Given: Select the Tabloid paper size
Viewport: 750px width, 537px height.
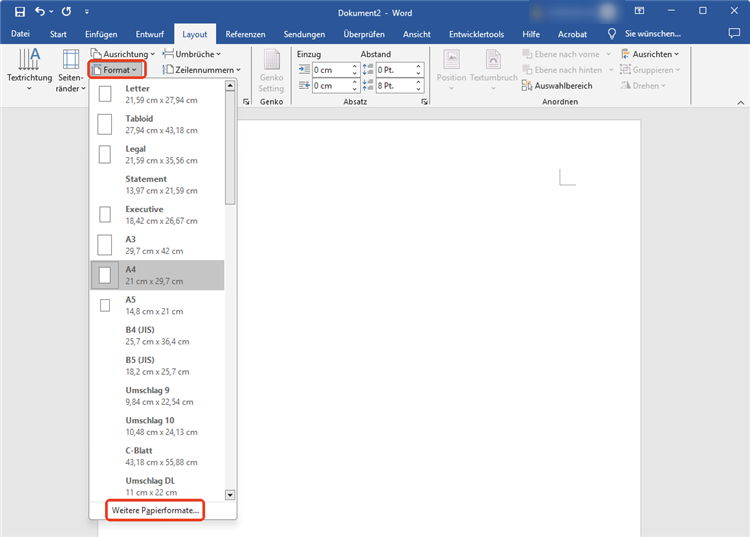Looking at the screenshot, I should coord(157,124).
